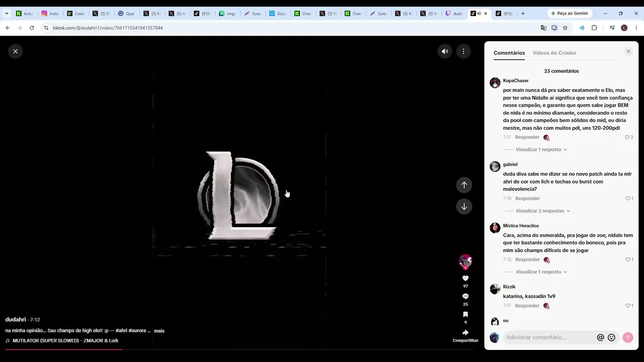This screenshot has width=644, height=362.
Task: Like the video with the heart icon
Action: 465,278
